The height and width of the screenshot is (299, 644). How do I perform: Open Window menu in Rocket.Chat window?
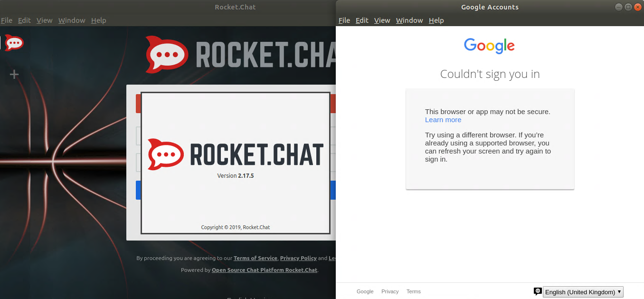[72, 20]
